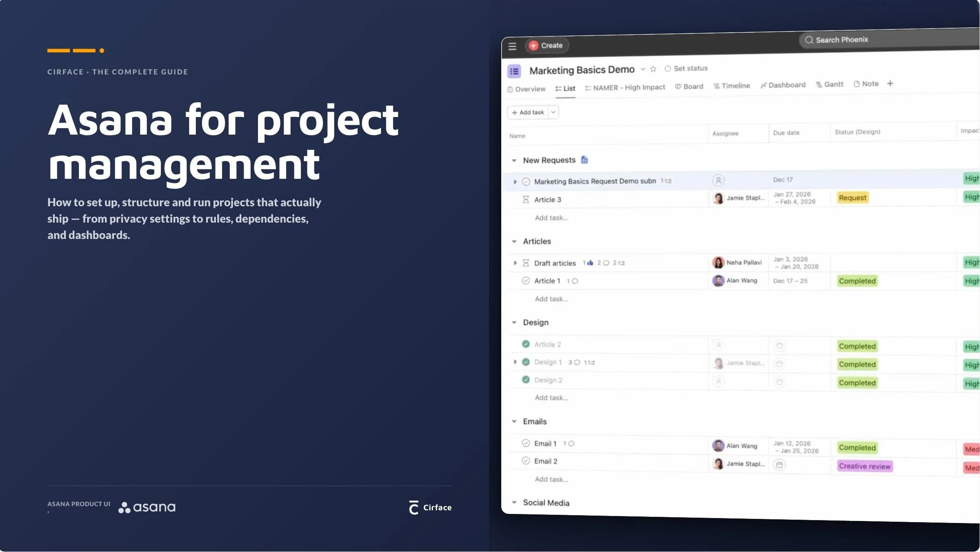Click the Due date column header

[786, 133]
